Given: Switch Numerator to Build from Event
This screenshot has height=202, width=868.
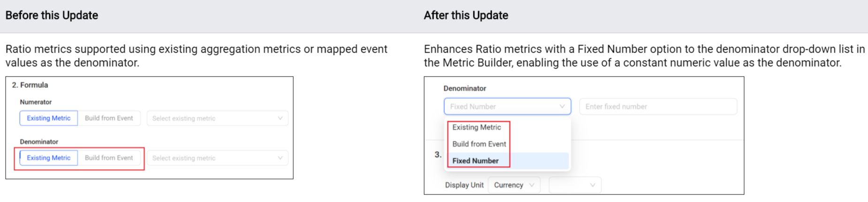Looking at the screenshot, I should 109,118.
